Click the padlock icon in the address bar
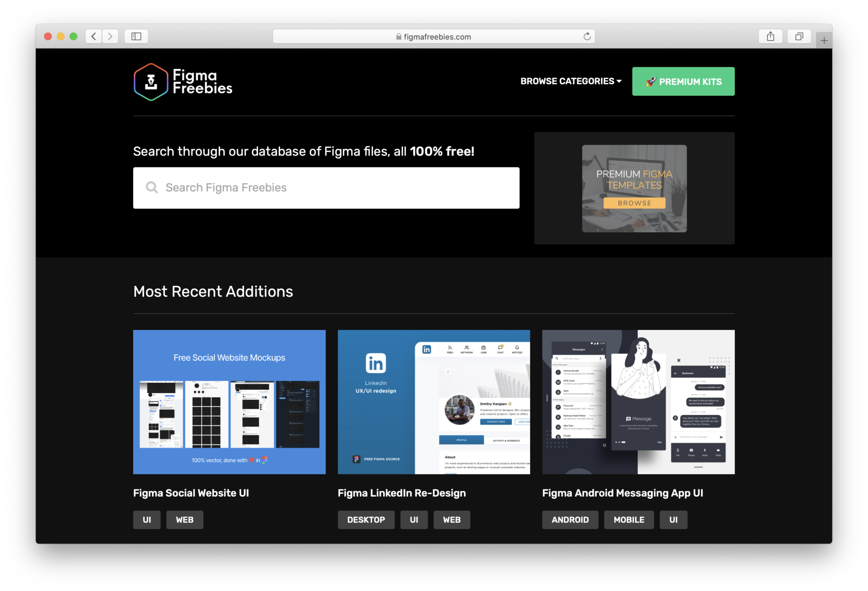 [399, 37]
